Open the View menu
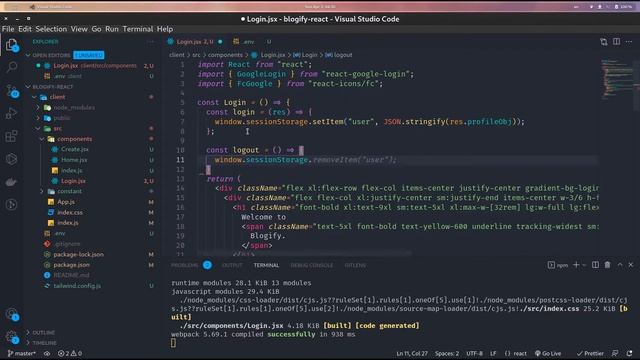Screen dimensions: 640x360 click(79, 29)
